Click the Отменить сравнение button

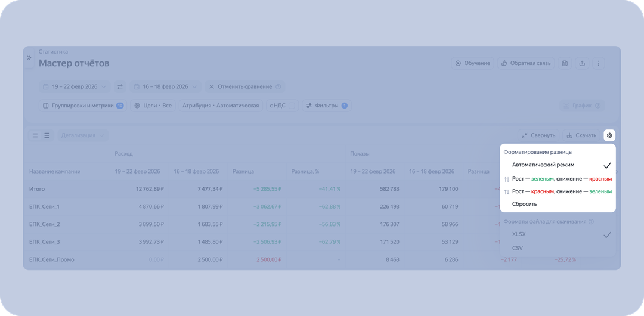pyautogui.click(x=245, y=86)
